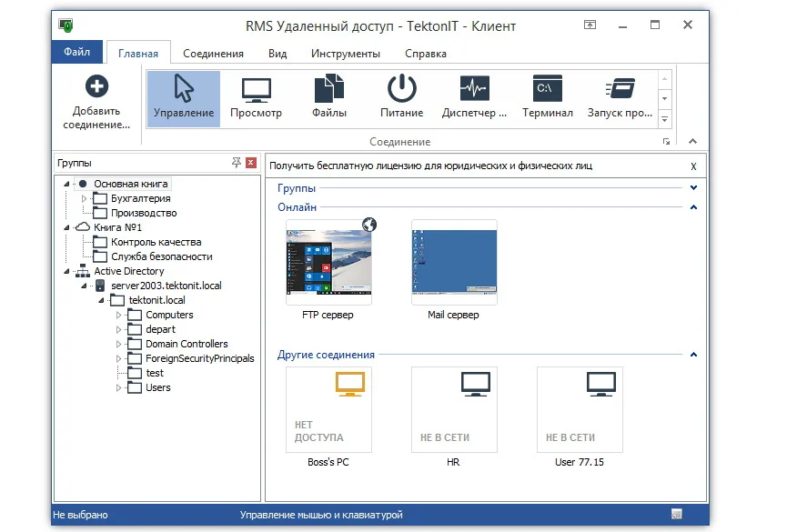Select the Просмотр view-only mode

click(257, 98)
